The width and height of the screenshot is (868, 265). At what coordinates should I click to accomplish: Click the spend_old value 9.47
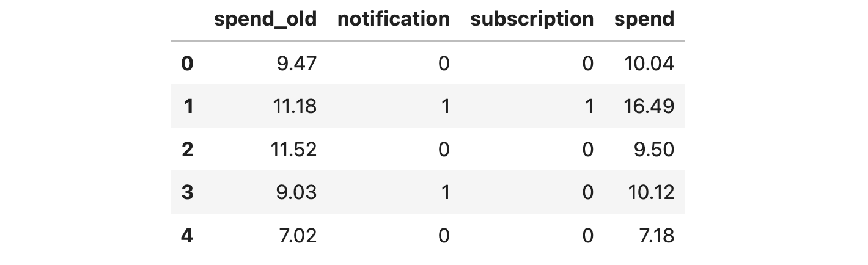(x=296, y=64)
